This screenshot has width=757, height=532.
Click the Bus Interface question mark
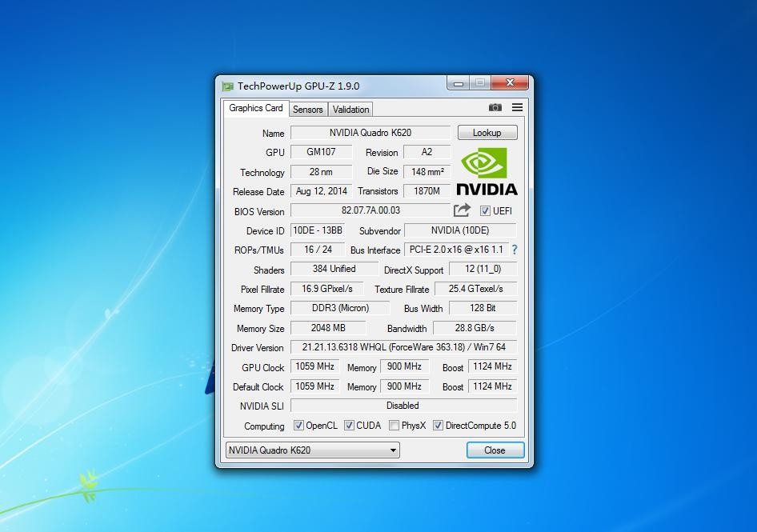tap(515, 250)
